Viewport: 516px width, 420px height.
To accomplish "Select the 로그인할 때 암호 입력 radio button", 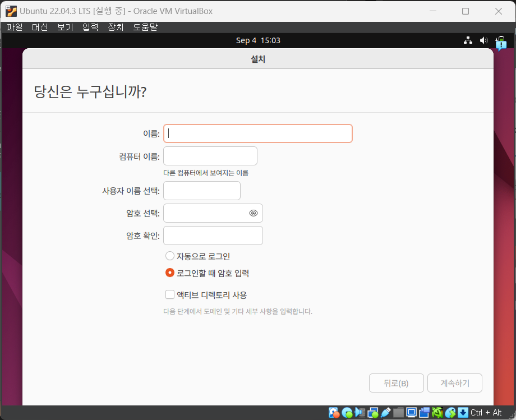I will 170,273.
